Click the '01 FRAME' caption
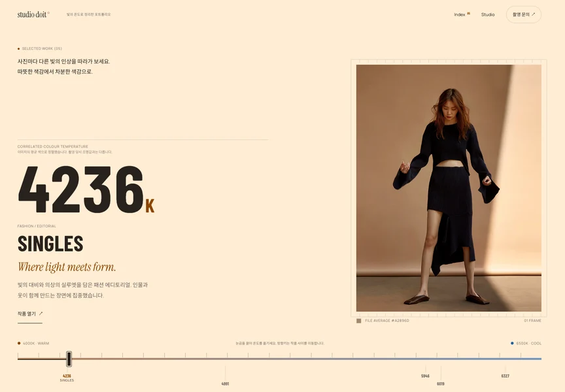Screen dimensions: 565x392 coord(532,320)
